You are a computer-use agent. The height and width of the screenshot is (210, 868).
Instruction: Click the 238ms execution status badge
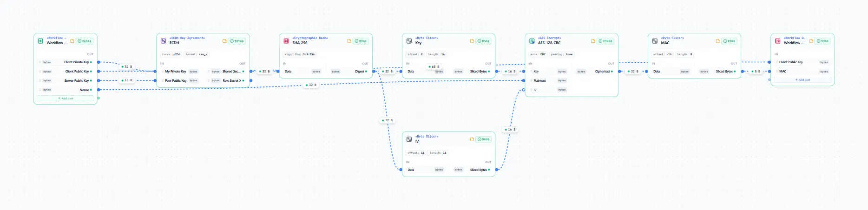click(605, 41)
